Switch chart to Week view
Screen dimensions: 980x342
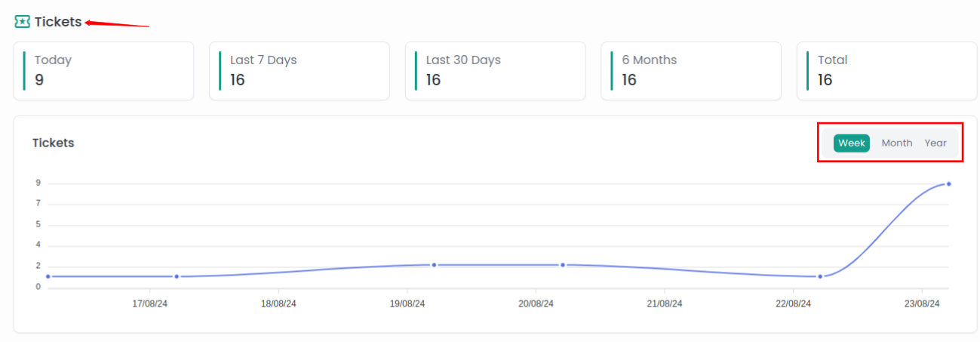[x=851, y=143]
